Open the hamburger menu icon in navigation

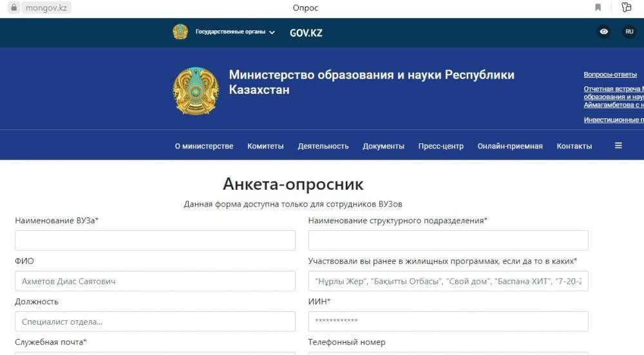pyautogui.click(x=618, y=145)
